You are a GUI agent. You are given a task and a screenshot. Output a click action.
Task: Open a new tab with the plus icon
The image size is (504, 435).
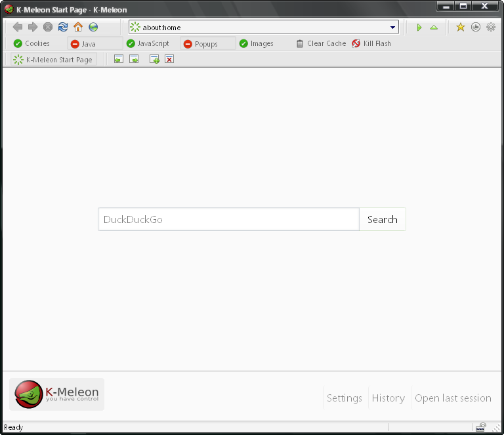click(154, 59)
